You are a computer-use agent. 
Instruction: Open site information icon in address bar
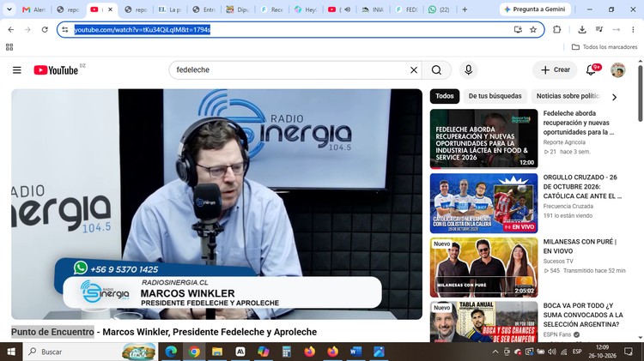pyautogui.click(x=65, y=29)
